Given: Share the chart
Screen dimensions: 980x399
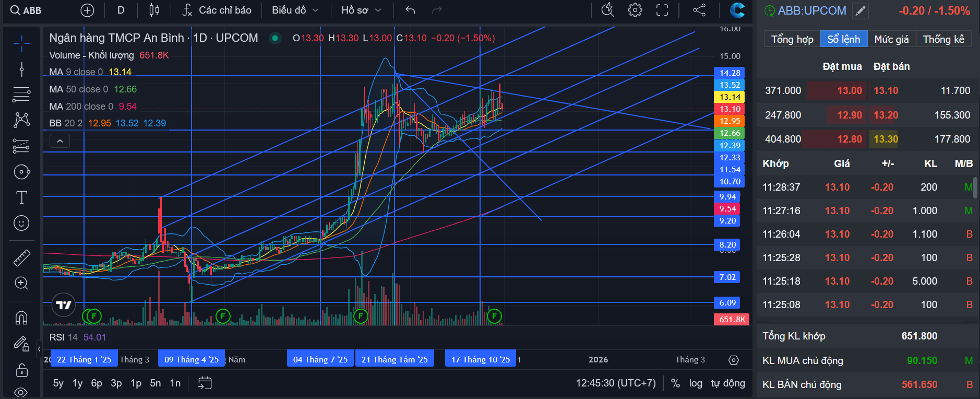Looking at the screenshot, I should (x=699, y=10).
